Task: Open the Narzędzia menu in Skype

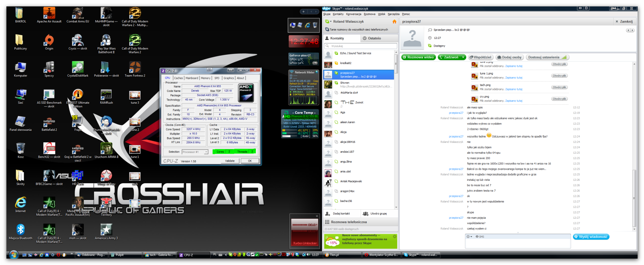Action: pyautogui.click(x=393, y=14)
